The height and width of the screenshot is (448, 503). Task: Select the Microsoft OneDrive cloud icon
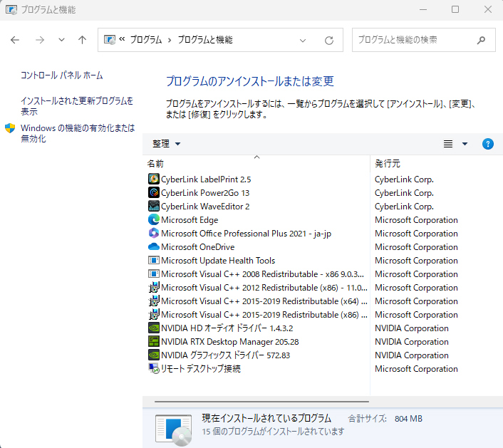154,246
